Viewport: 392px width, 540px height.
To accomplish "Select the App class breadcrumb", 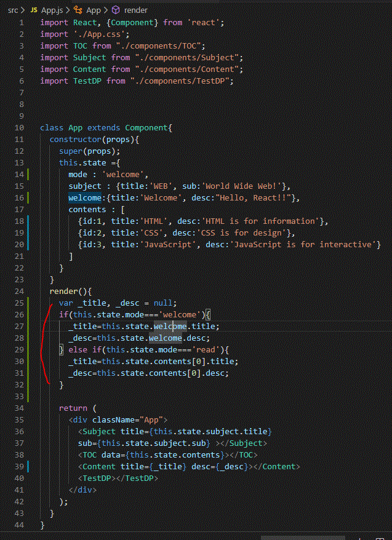I will [x=94, y=10].
